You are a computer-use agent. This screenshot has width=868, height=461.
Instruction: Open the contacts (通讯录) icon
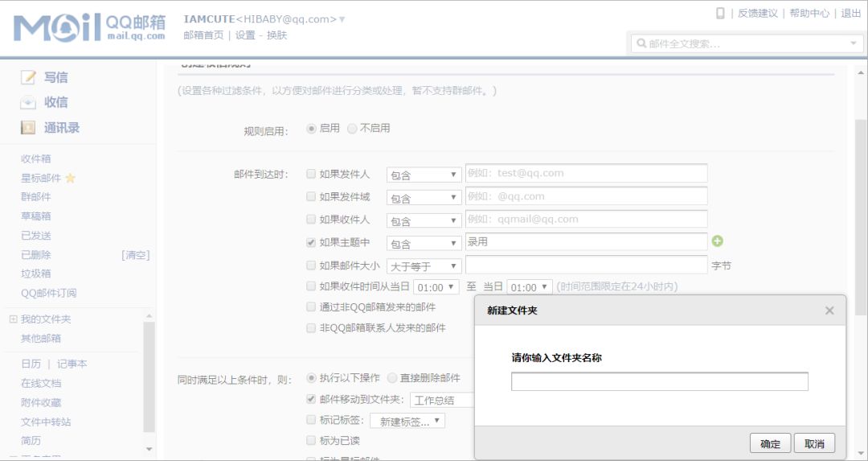[x=29, y=128]
